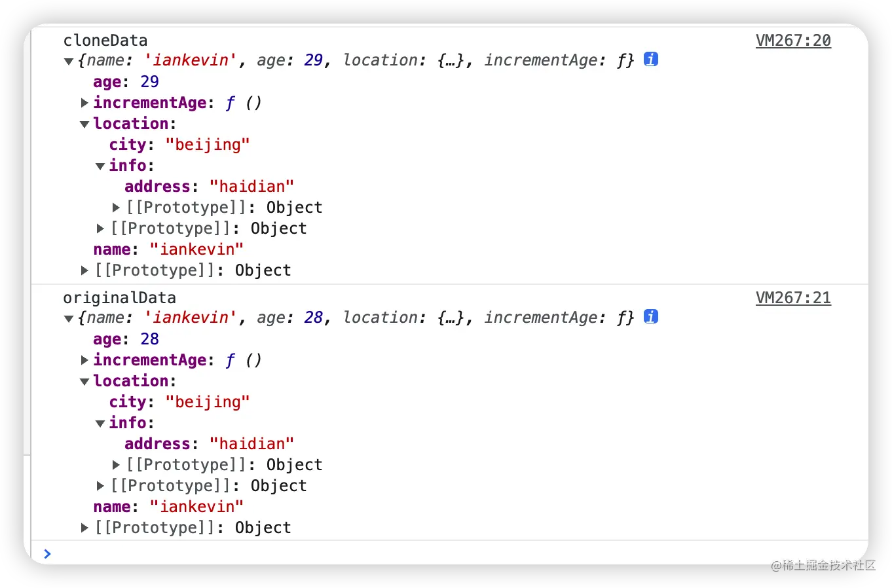Collapse info property under originalData location

click(100, 423)
